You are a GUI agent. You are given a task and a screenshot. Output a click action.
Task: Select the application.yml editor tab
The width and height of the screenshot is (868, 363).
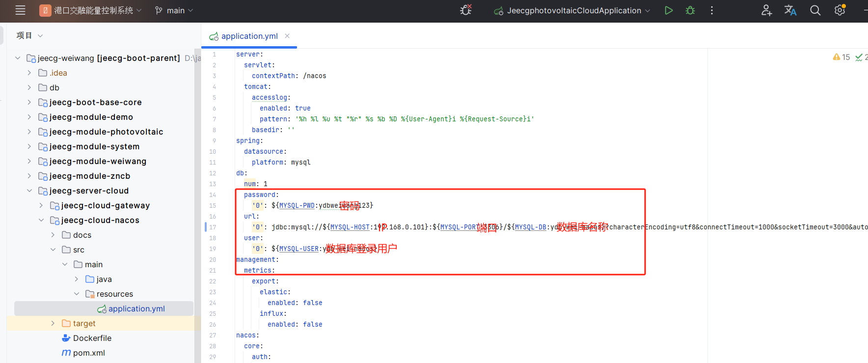point(249,36)
